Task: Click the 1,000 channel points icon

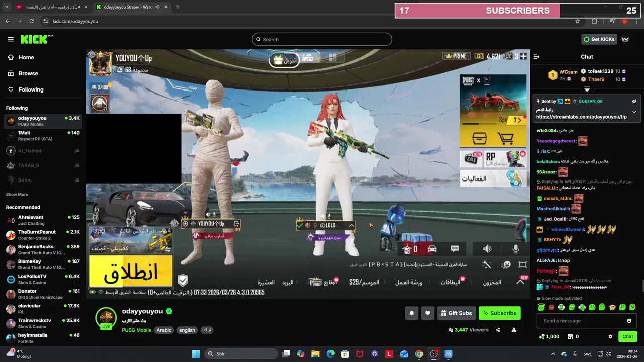Action: [542, 336]
